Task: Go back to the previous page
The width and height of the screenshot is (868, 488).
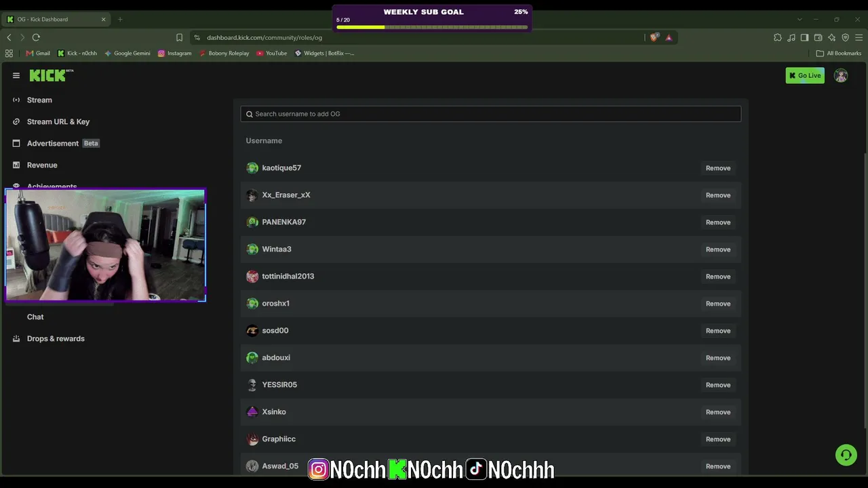Action: (x=9, y=37)
